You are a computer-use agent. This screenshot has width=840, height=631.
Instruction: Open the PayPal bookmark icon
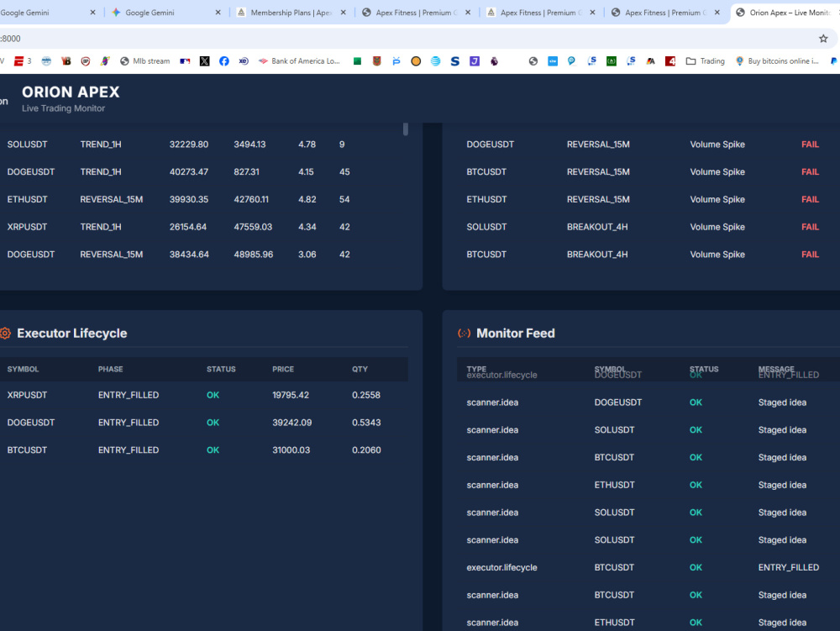[x=834, y=61]
